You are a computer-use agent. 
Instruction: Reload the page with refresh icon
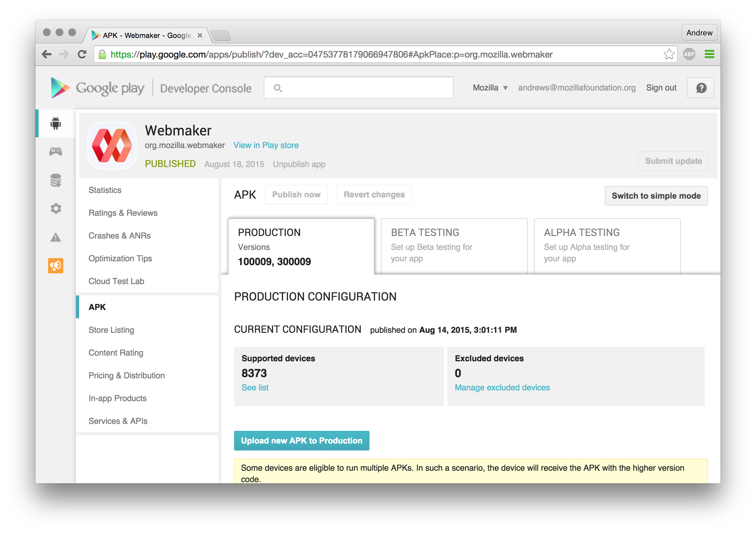(82, 54)
